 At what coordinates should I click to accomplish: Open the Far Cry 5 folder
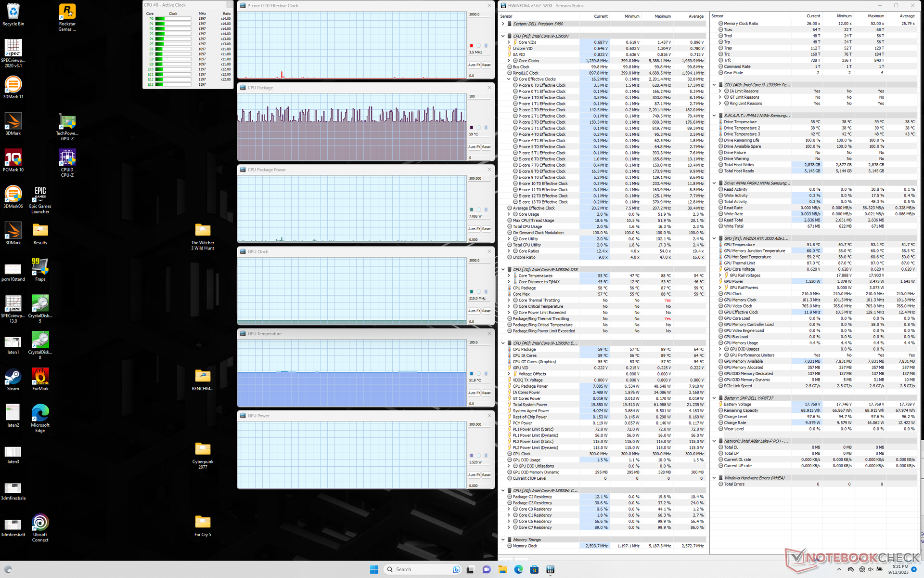point(203,525)
